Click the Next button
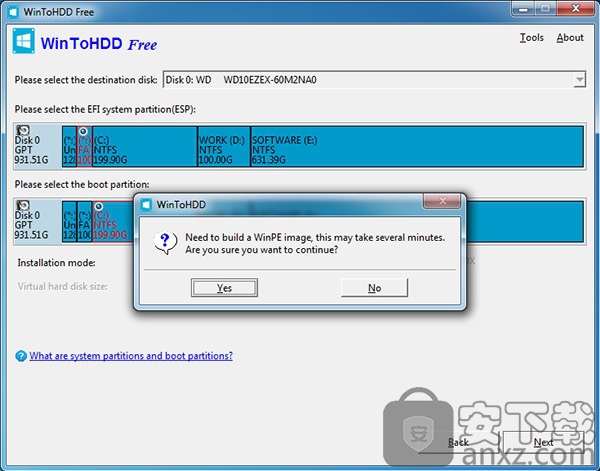The width and height of the screenshot is (600, 471). tap(543, 442)
